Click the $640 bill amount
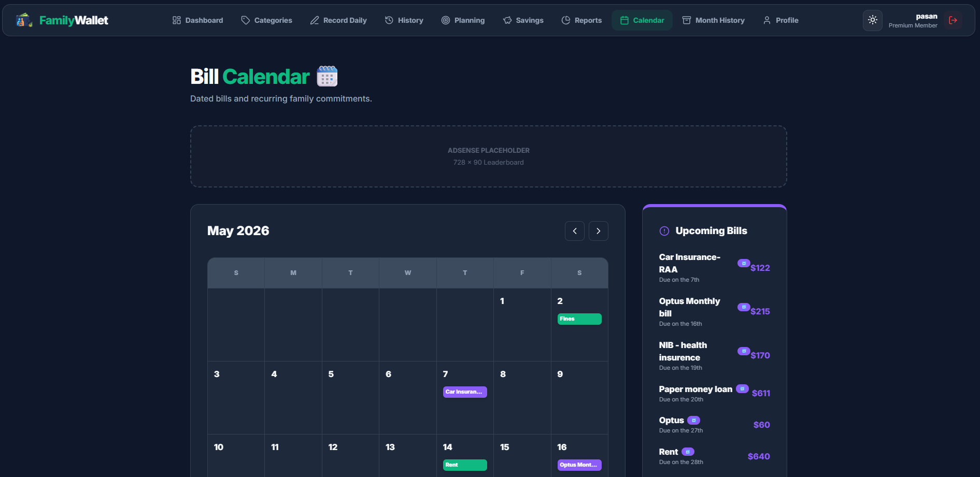Viewport: 980px width, 477px height. [759, 456]
